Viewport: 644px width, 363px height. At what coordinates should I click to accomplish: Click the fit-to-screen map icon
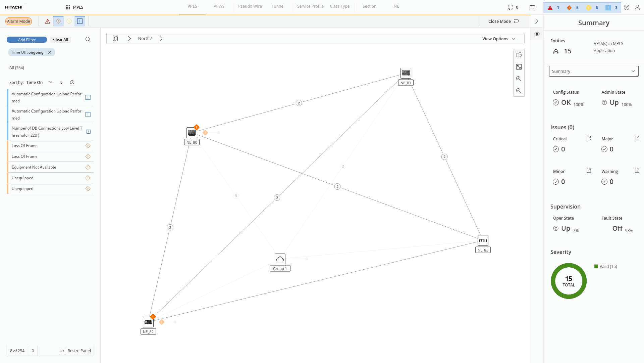click(x=519, y=67)
